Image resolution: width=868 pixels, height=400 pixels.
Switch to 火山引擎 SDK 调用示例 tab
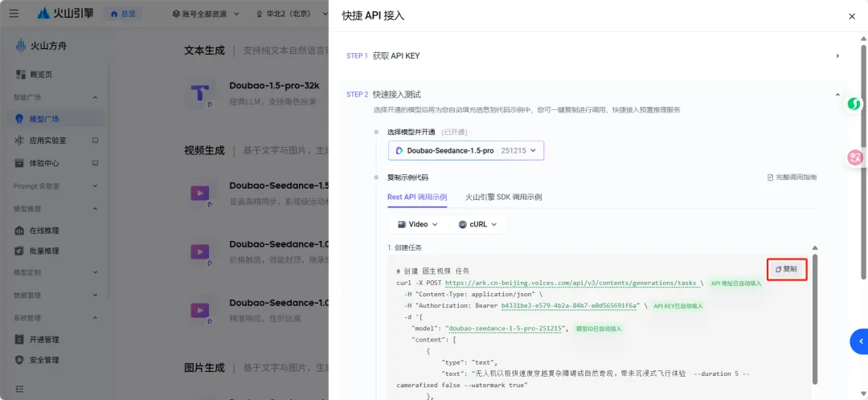pyautogui.click(x=503, y=197)
